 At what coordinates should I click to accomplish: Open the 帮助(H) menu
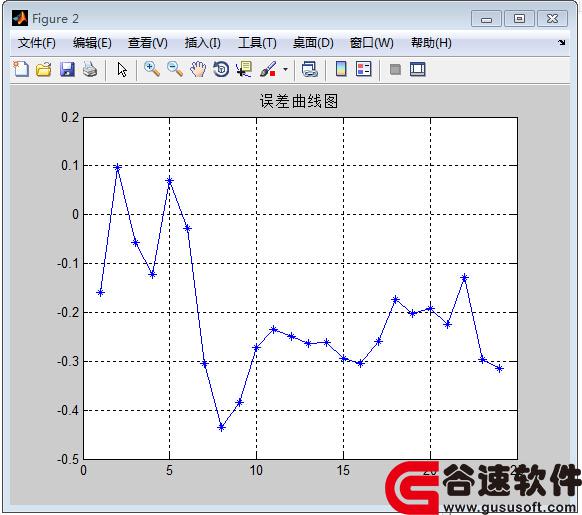coord(431,43)
